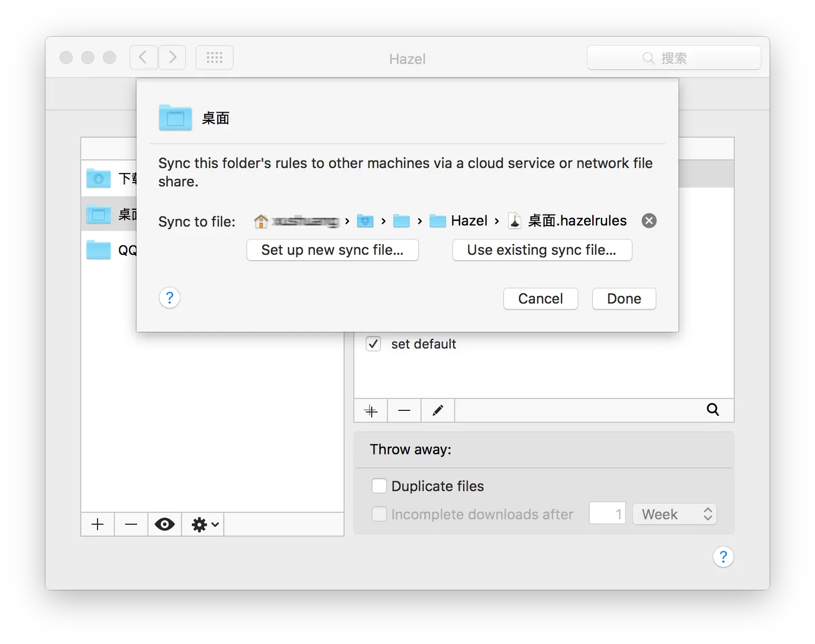Click the home folder icon in sync path
Image resolution: width=815 pixels, height=644 pixels.
[261, 221]
